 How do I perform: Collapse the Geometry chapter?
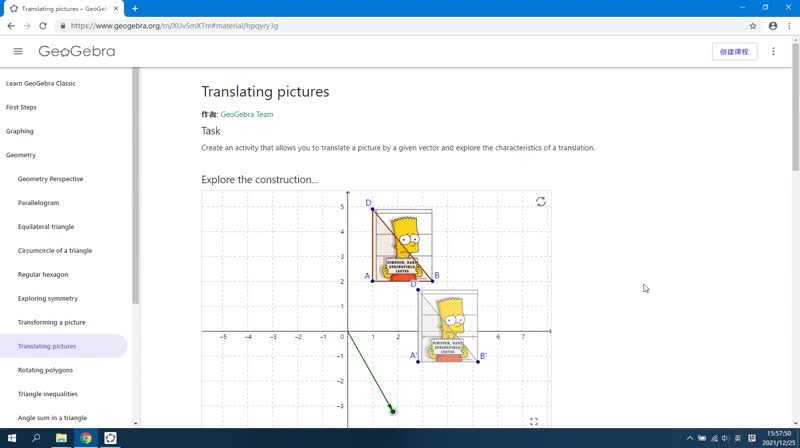coord(21,155)
